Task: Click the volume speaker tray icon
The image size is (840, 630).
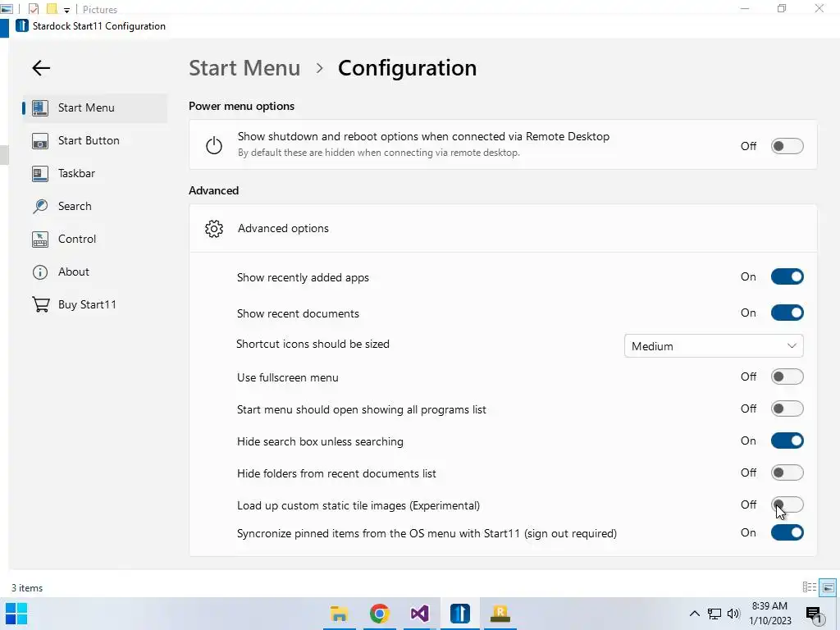Action: (733, 614)
